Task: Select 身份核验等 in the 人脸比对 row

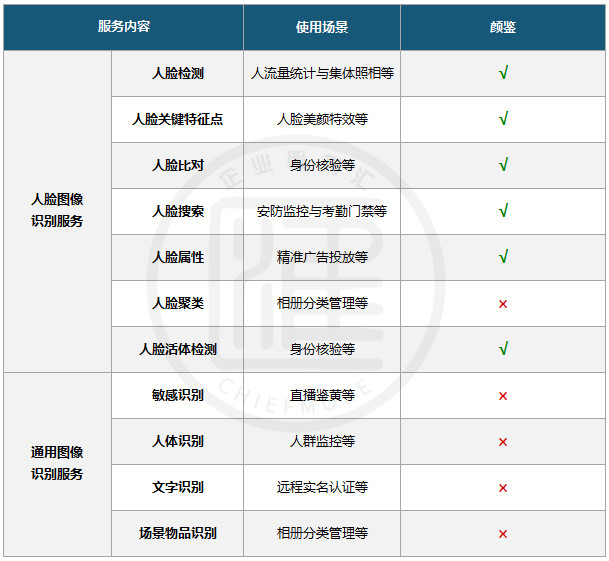Action: click(322, 166)
